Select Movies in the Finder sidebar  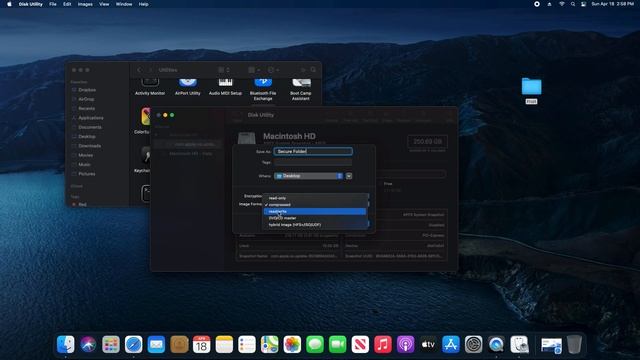click(85, 156)
